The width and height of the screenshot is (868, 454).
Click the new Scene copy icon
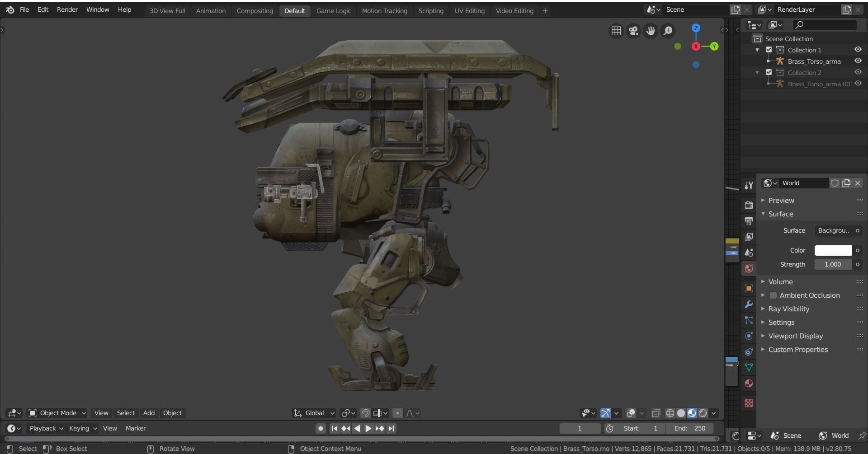click(x=736, y=9)
